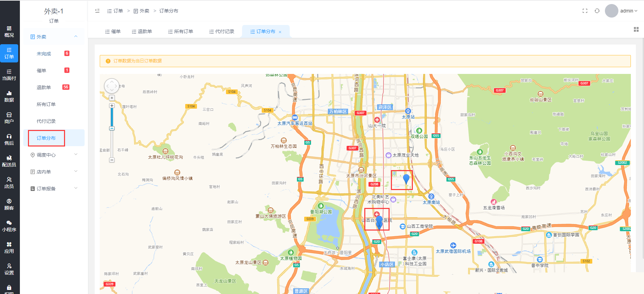Click the admin avatar image
This screenshot has width=644, height=294.
point(611,11)
